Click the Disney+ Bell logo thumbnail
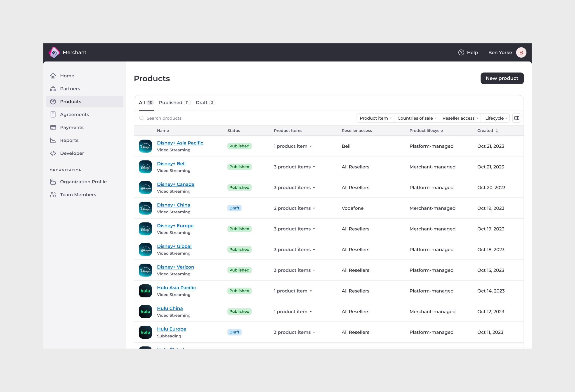Viewport: 575px width, 392px height. click(x=145, y=167)
